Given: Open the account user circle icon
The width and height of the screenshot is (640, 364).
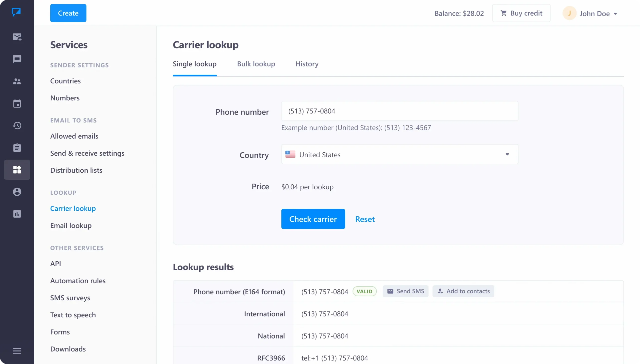Looking at the screenshot, I should pyautogui.click(x=17, y=192).
